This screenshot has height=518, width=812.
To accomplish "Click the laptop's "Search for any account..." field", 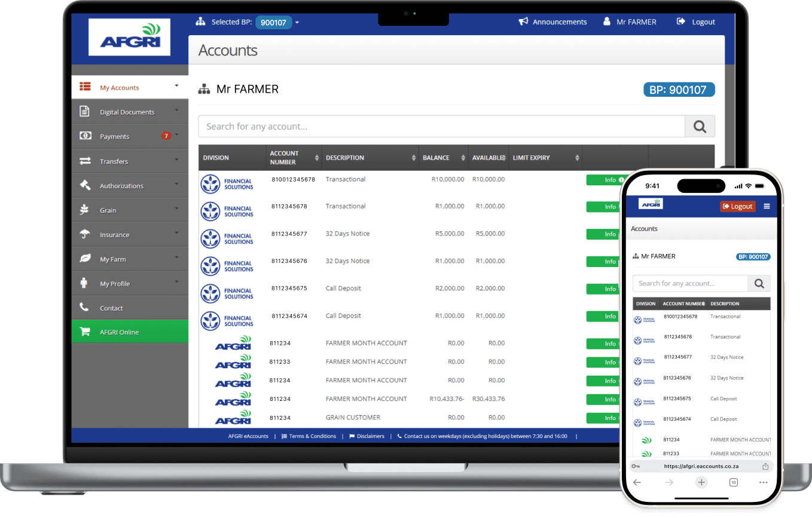I will point(442,126).
